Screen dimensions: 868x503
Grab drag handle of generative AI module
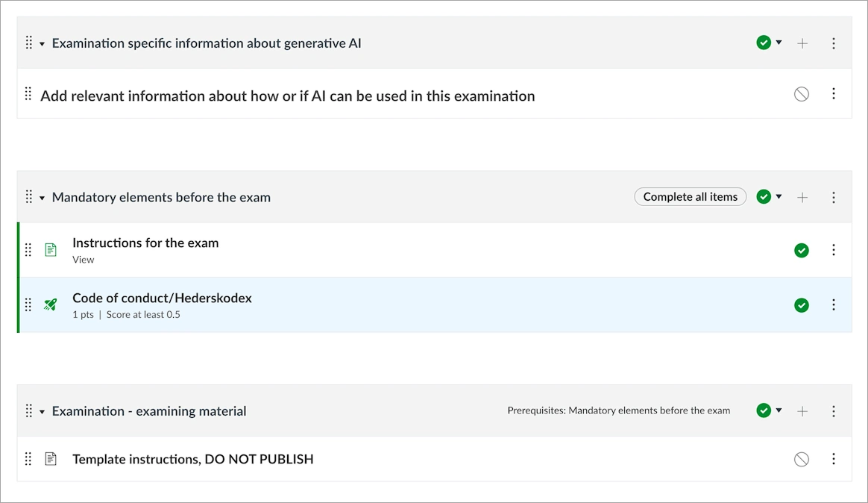pyautogui.click(x=29, y=43)
